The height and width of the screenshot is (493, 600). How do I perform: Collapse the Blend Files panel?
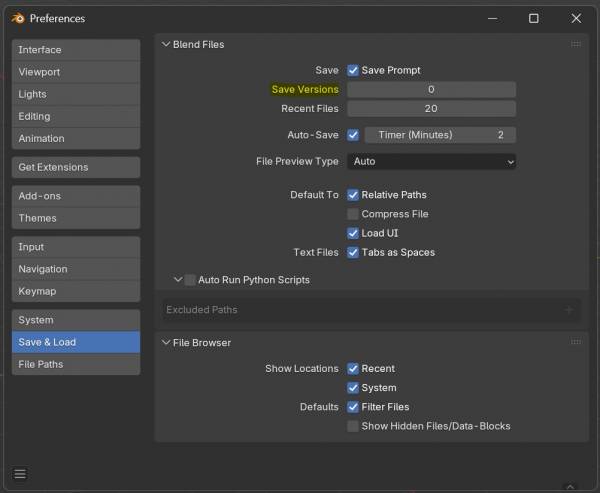pyautogui.click(x=166, y=44)
